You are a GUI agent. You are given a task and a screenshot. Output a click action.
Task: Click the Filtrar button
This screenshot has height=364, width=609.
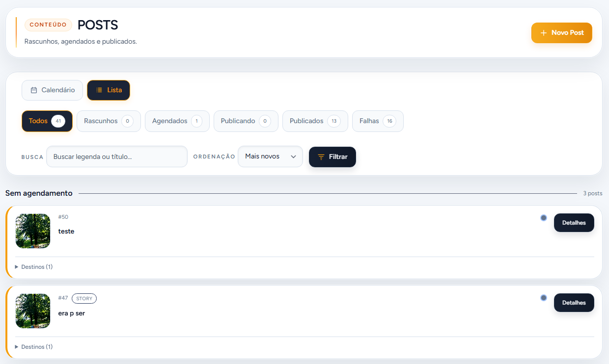click(332, 157)
